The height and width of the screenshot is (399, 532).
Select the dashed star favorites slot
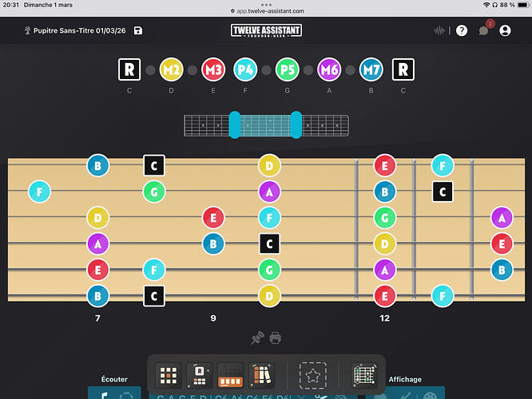(313, 375)
